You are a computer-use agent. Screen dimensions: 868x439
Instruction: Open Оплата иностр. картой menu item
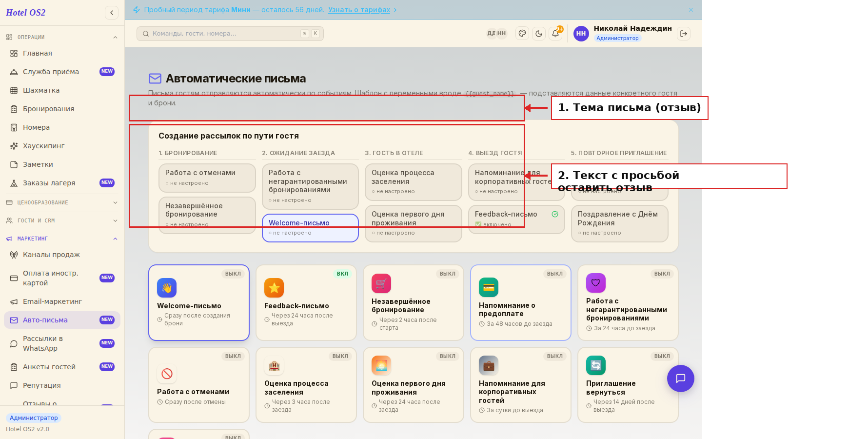[62, 278]
